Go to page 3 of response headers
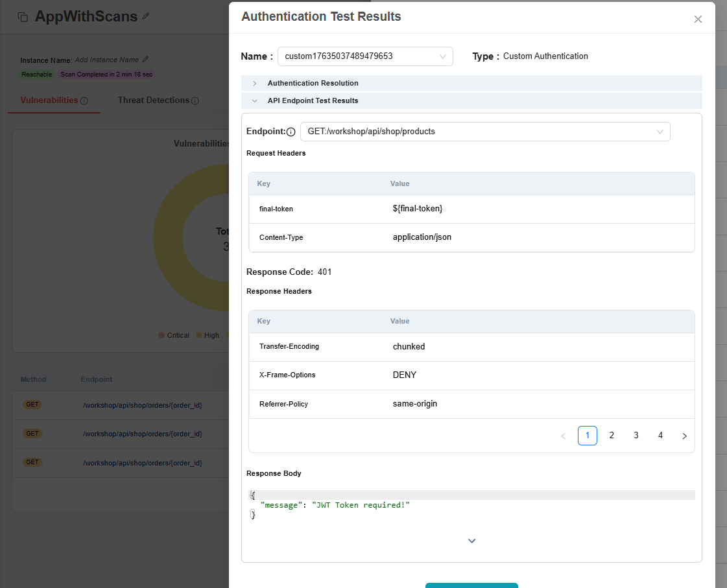 pos(636,436)
